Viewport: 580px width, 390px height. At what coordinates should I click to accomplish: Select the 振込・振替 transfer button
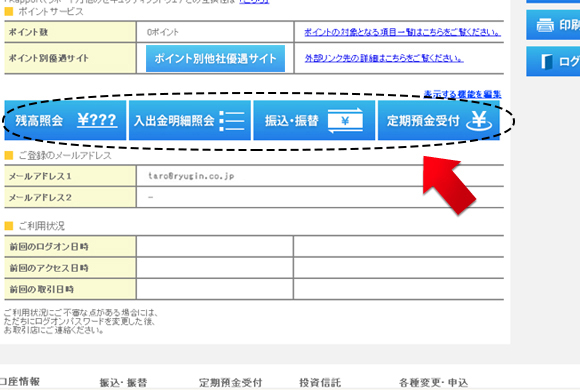click(x=314, y=120)
